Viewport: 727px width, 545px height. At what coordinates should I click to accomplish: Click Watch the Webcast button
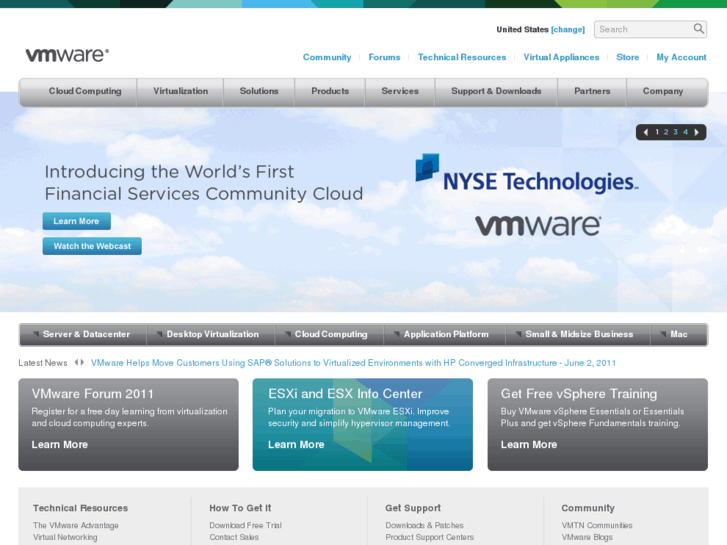92,246
